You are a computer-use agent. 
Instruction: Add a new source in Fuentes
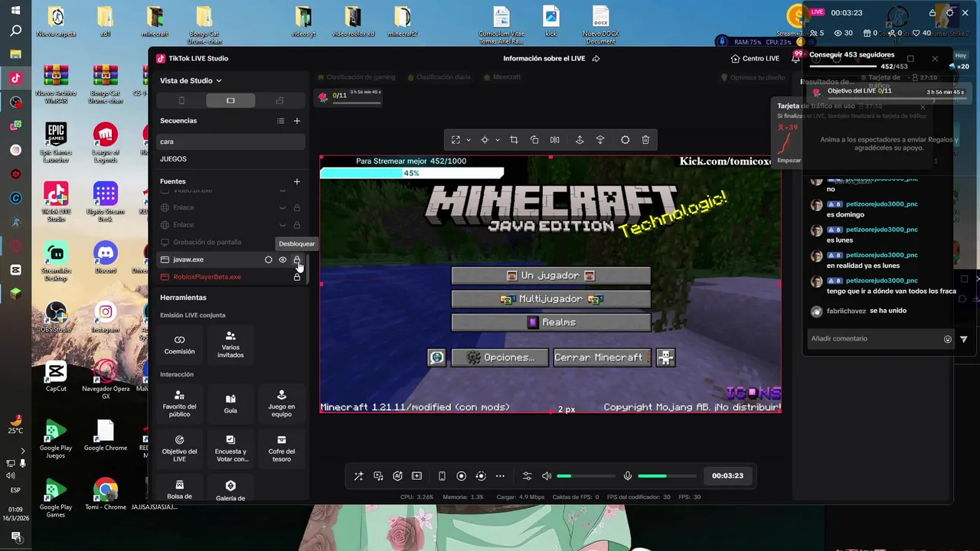(297, 181)
